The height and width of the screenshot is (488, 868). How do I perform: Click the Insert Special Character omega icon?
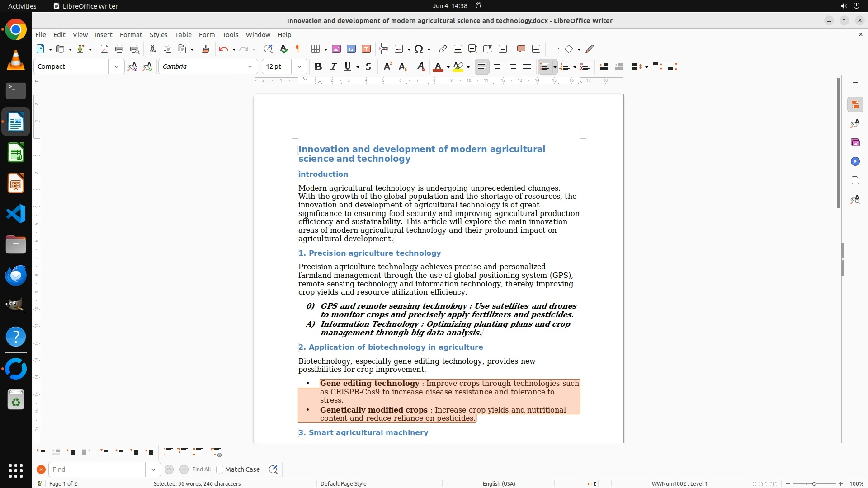point(419,49)
